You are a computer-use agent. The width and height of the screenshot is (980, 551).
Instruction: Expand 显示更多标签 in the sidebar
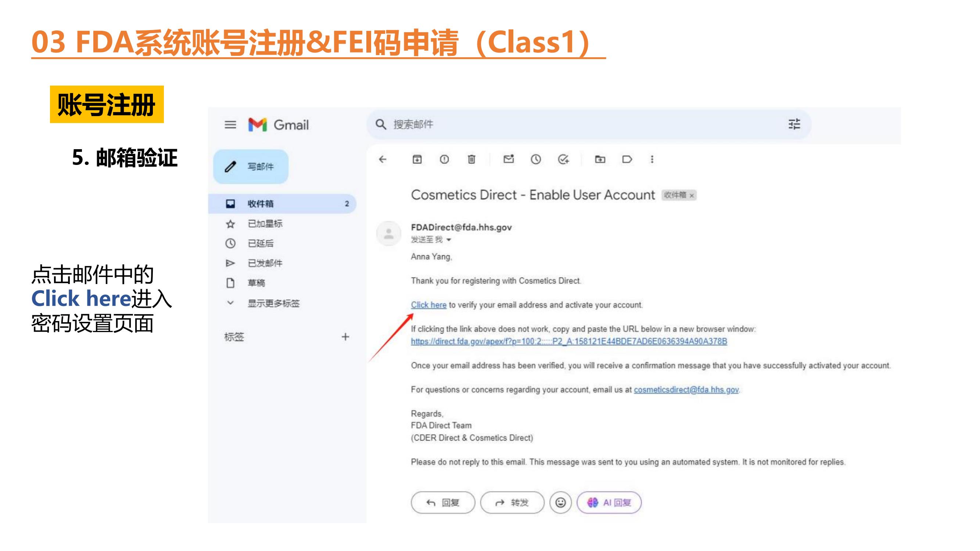pyautogui.click(x=273, y=303)
